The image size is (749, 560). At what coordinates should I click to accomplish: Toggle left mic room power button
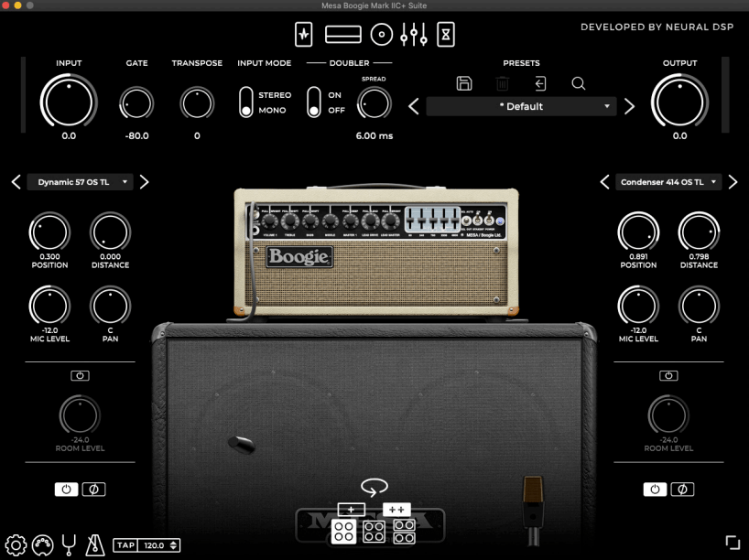click(x=80, y=376)
